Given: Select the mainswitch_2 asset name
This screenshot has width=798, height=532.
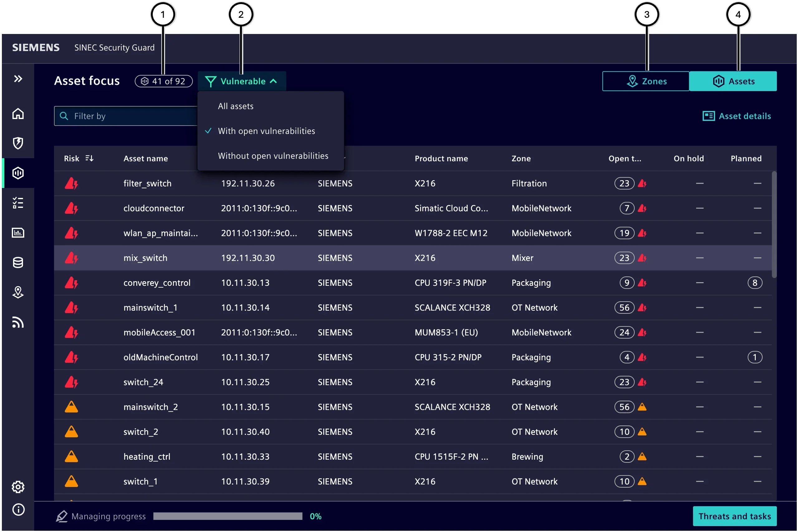Looking at the screenshot, I should (x=151, y=407).
